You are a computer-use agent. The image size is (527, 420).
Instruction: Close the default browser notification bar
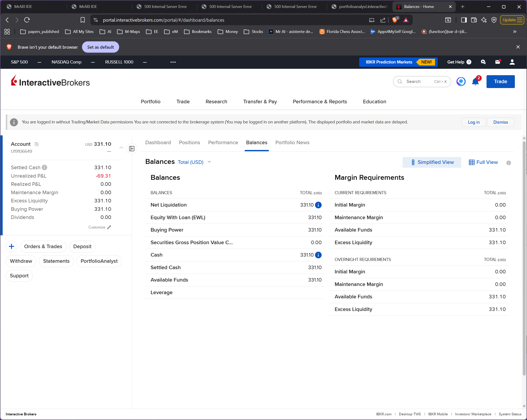pyautogui.click(x=518, y=47)
